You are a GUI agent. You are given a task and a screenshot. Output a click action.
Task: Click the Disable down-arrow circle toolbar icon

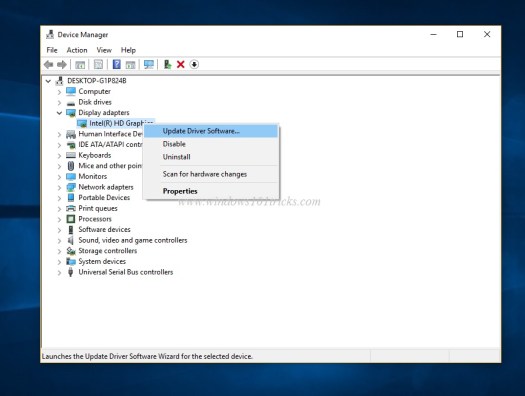pos(194,64)
